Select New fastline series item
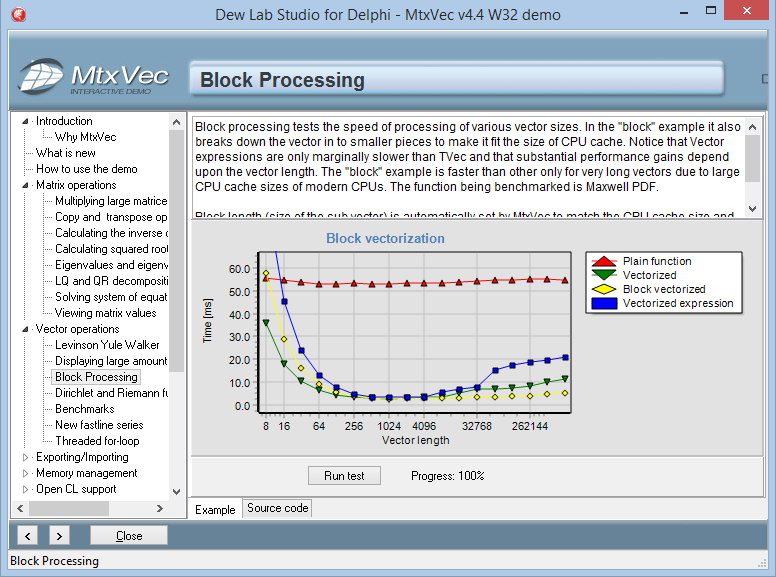The height and width of the screenshot is (577, 776). 99,425
